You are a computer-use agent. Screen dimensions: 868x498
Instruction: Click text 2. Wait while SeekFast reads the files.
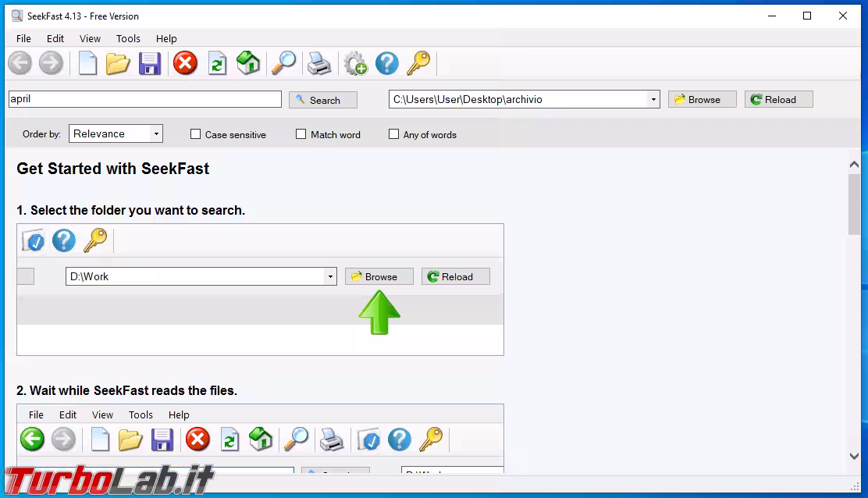126,390
